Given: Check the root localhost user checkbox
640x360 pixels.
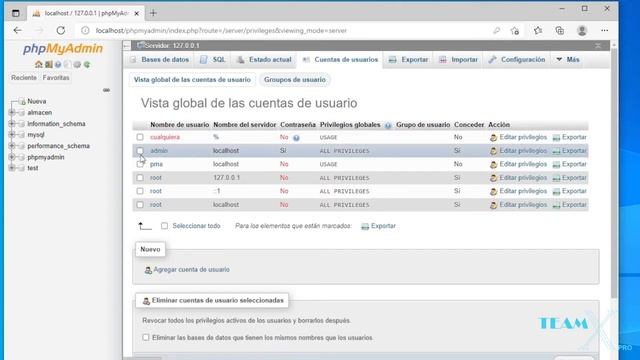Looking at the screenshot, I should (140, 204).
